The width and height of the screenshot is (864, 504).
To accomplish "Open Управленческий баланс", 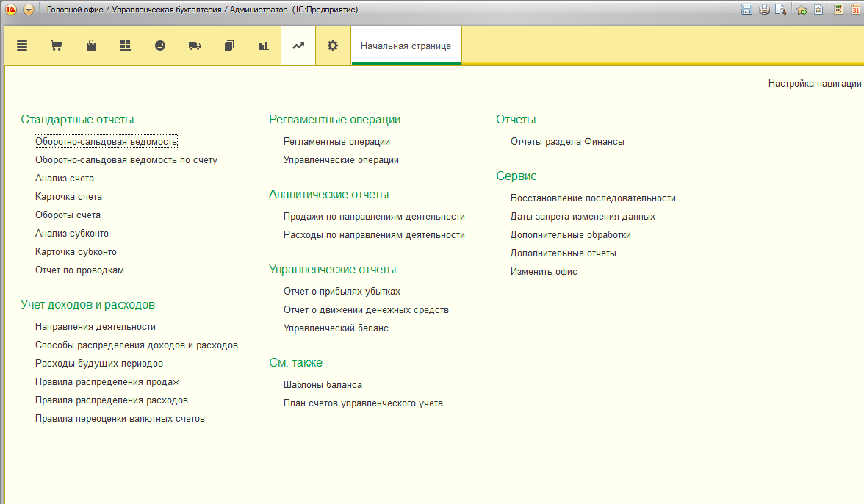I will click(336, 328).
